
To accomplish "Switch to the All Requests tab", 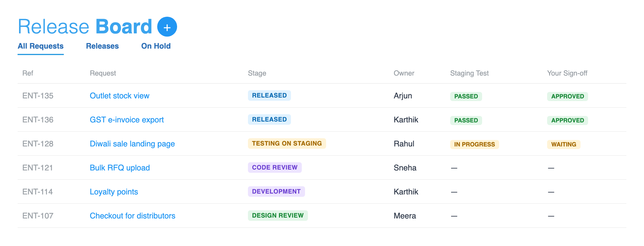I will point(41,46).
